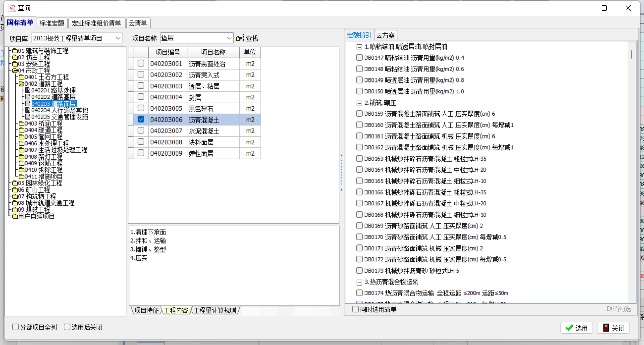Click the 关闭 button label
This screenshot has width=644, height=345.
(x=618, y=328)
